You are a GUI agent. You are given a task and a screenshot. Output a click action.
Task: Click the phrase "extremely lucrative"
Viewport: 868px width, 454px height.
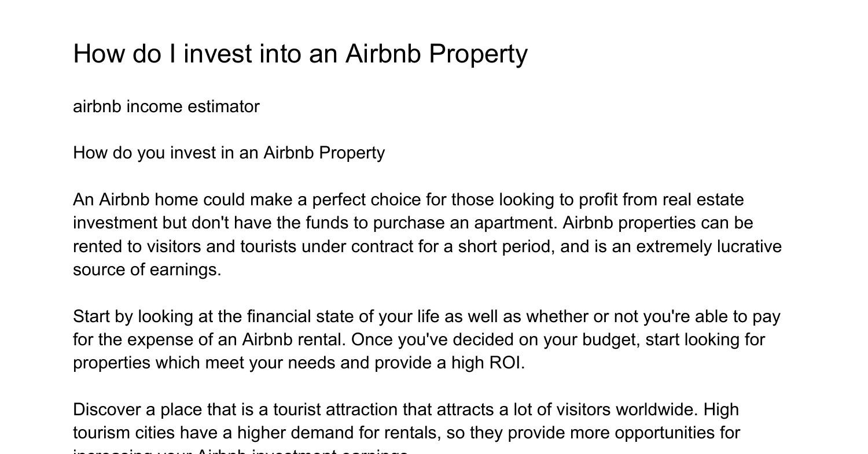pyautogui.click(x=709, y=246)
